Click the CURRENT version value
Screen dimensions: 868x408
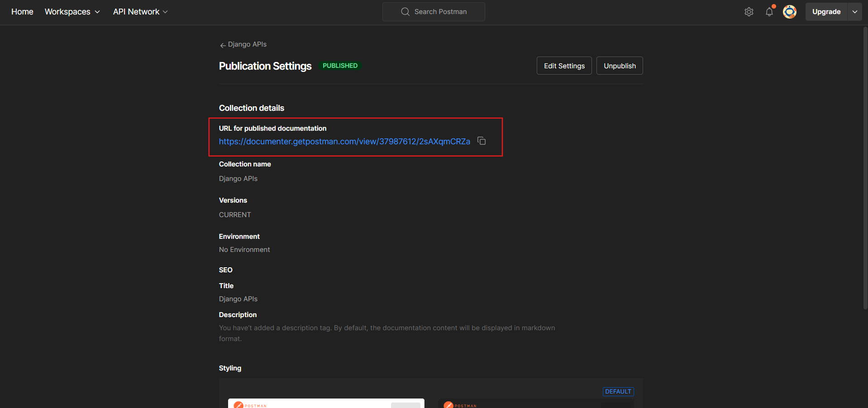[x=235, y=215]
